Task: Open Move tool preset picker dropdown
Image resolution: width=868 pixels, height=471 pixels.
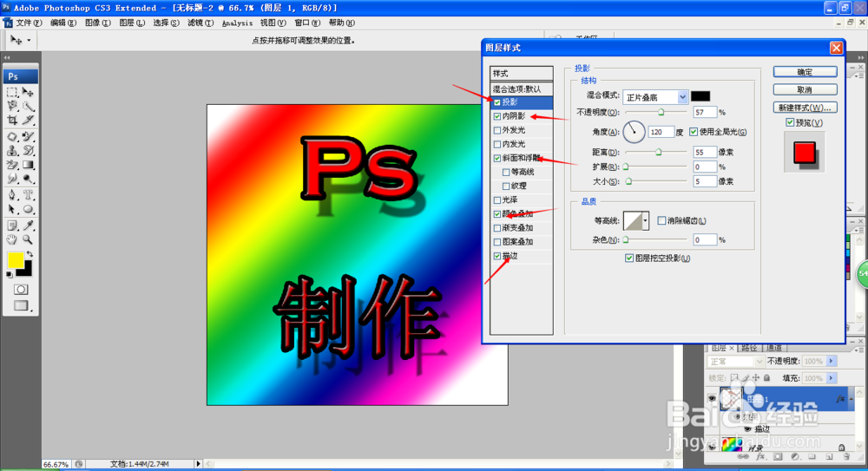Action: click(x=29, y=41)
